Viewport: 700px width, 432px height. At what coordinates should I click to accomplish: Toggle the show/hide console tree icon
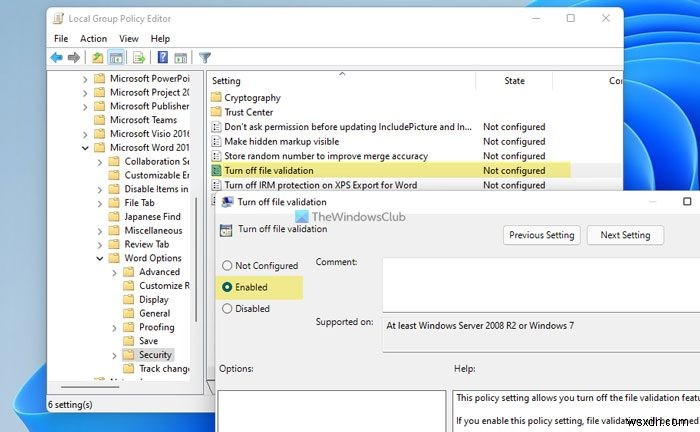point(116,58)
